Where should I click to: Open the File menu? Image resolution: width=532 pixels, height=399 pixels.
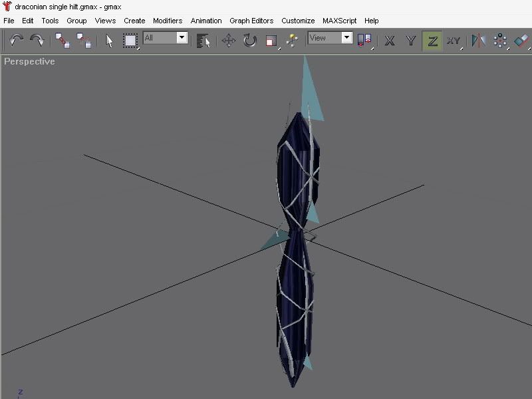(9, 21)
